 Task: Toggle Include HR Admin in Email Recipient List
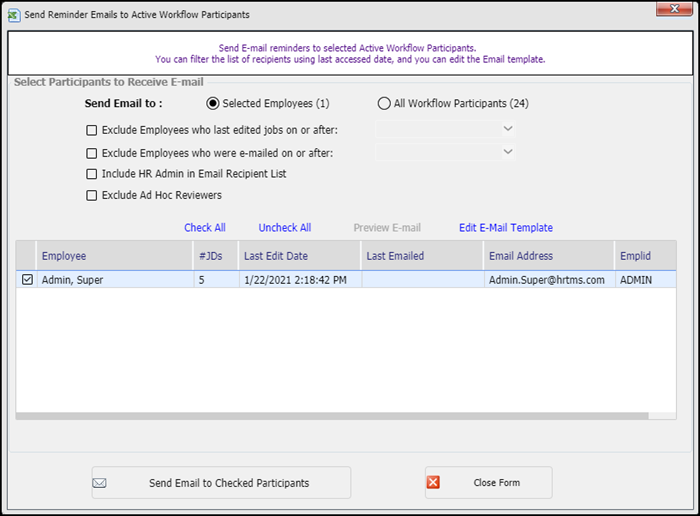tap(92, 174)
